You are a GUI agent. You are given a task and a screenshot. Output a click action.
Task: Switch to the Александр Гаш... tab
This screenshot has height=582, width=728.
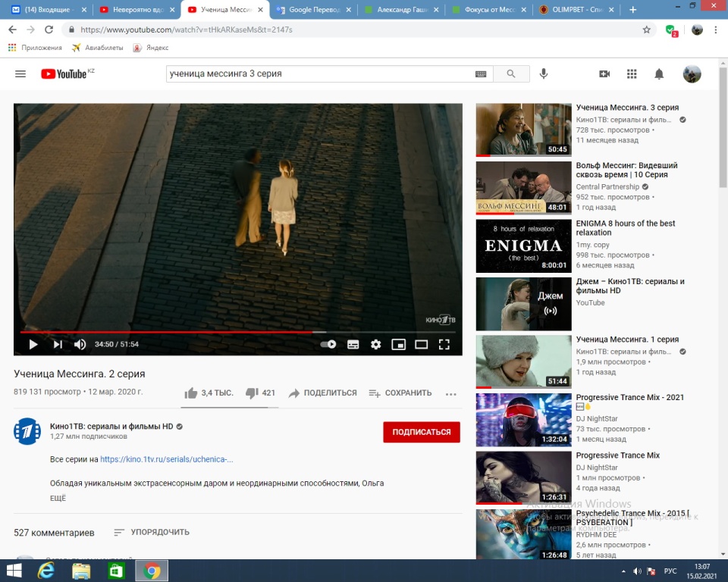(402, 9)
